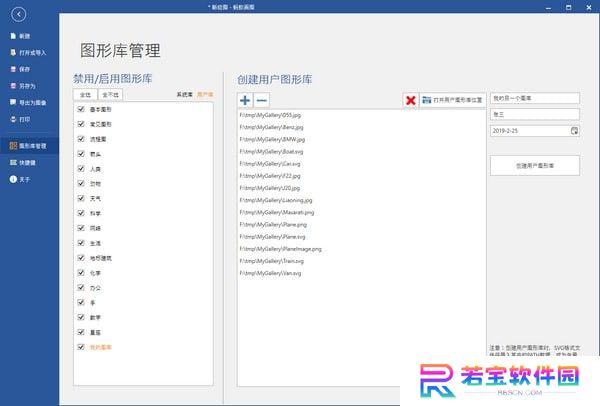Choose the 打开或导入 menu entry label
This screenshot has height=406, width=600.
point(33,53)
